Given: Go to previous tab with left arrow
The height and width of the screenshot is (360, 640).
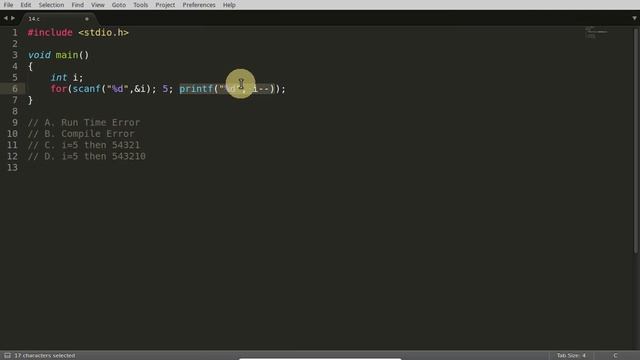Looking at the screenshot, I should click(6, 18).
